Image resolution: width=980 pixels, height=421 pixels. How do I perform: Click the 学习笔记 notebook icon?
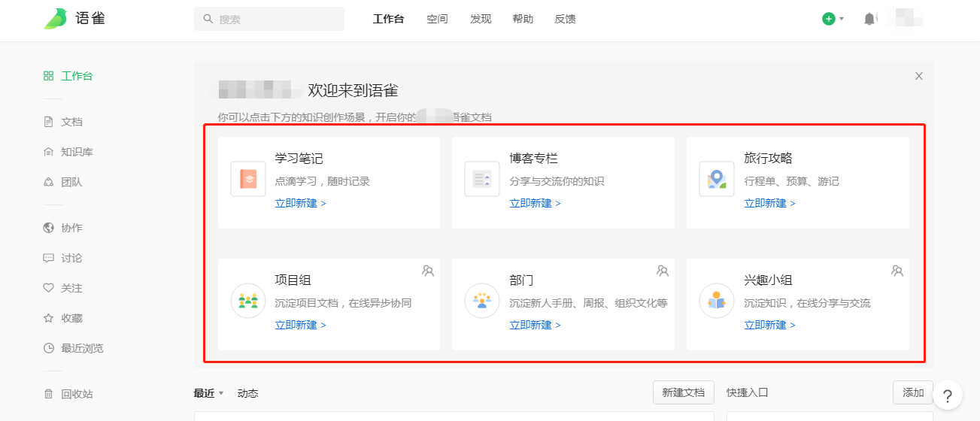coord(248,179)
